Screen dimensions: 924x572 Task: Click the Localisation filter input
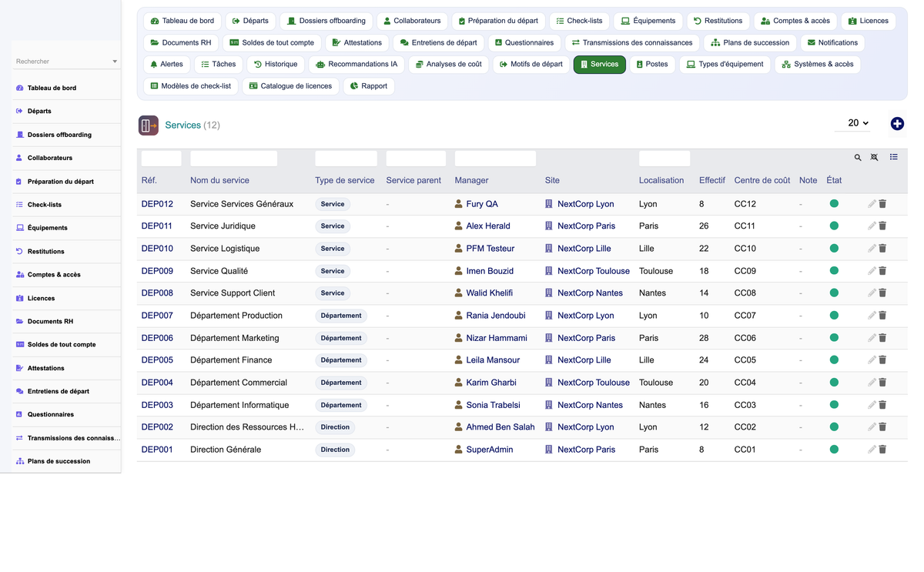[x=665, y=159]
